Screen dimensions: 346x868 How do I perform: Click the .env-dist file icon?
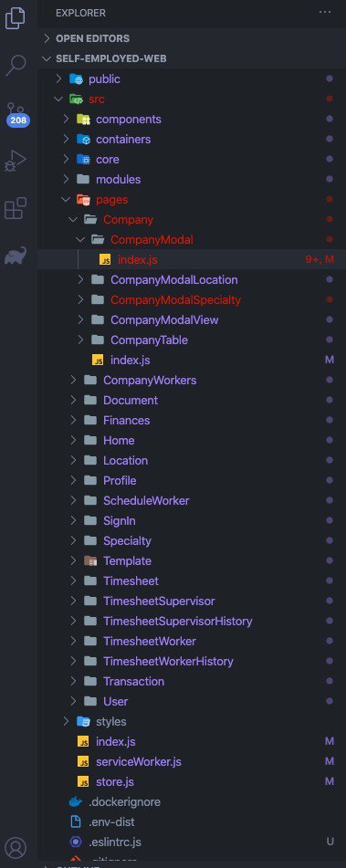[x=76, y=822]
